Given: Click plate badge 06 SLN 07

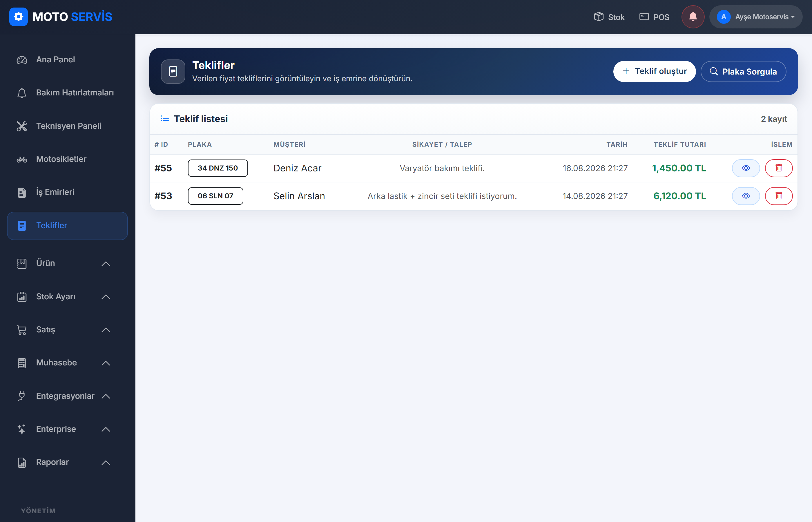Looking at the screenshot, I should pyautogui.click(x=215, y=196).
